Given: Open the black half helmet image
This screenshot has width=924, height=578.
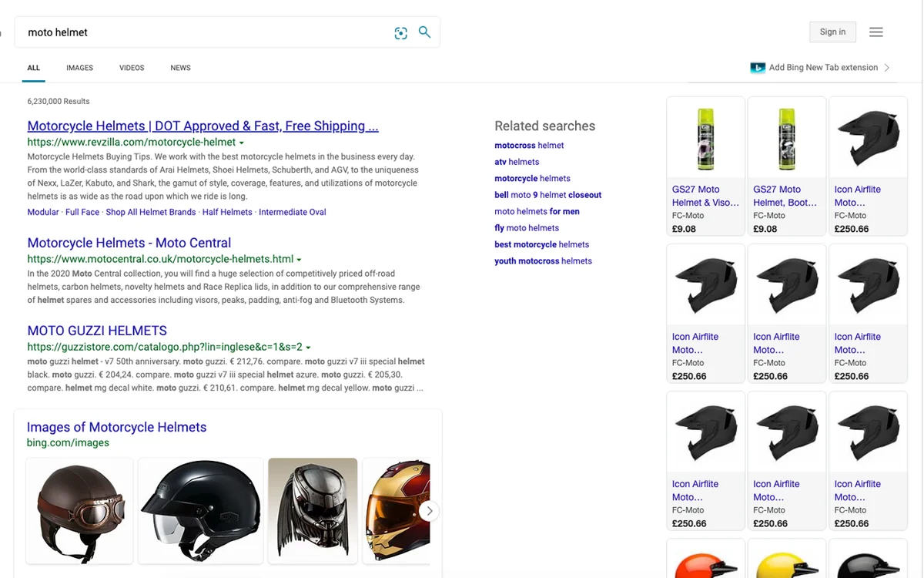Looking at the screenshot, I should (200, 511).
